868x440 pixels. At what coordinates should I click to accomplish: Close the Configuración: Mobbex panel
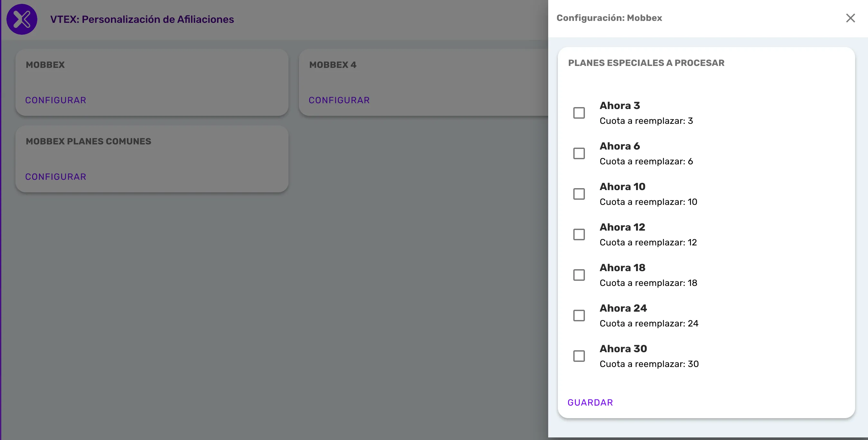[x=851, y=18]
